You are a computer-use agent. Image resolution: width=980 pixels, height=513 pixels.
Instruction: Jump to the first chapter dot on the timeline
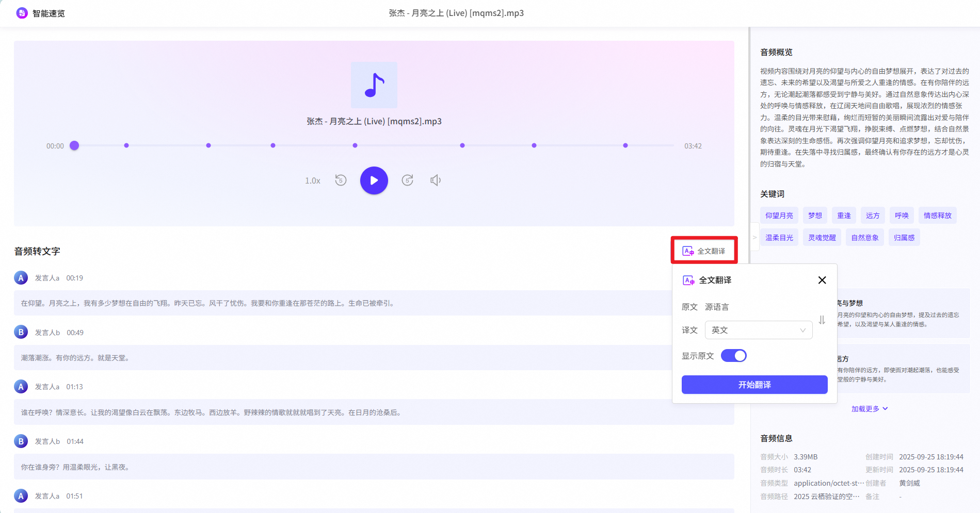(x=126, y=145)
